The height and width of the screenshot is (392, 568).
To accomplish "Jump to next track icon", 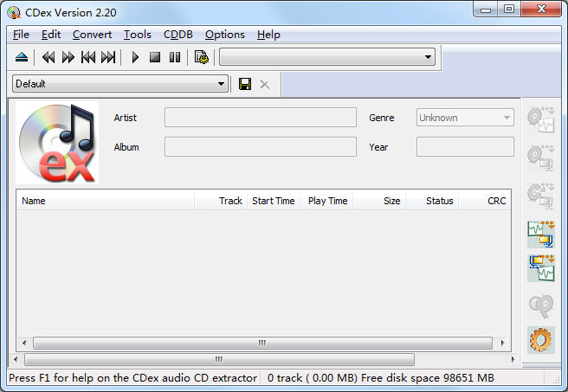I will (108, 57).
